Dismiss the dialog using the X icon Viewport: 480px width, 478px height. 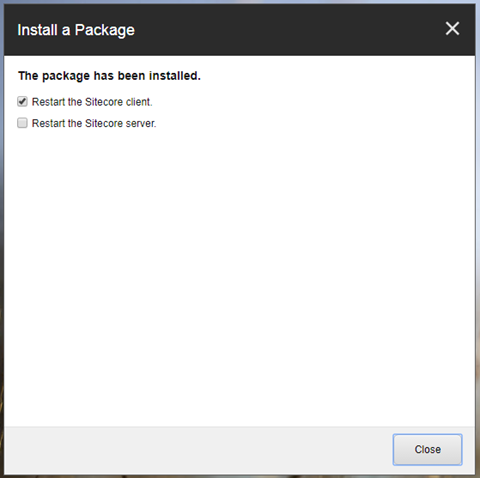point(452,28)
